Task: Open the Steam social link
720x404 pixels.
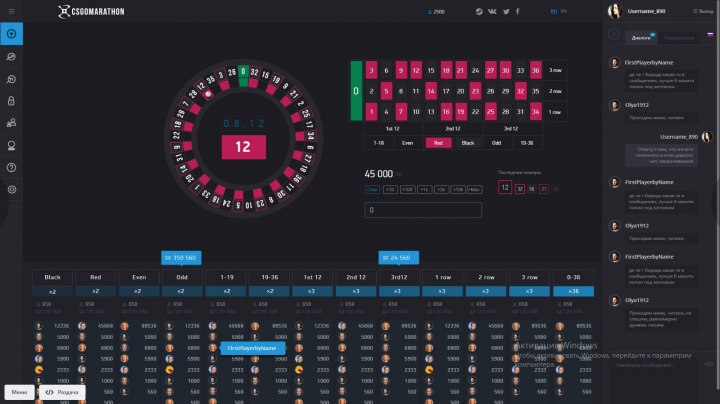Action: tap(479, 11)
